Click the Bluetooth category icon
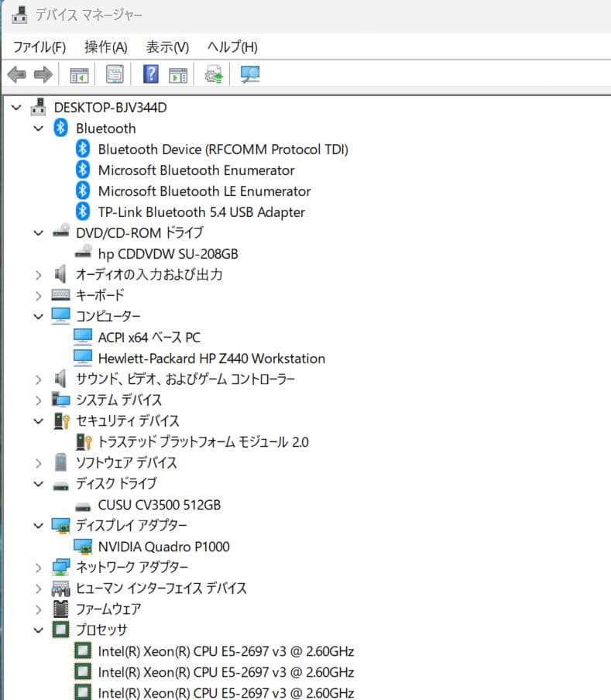Screen dimensions: 611x700 pos(60,128)
